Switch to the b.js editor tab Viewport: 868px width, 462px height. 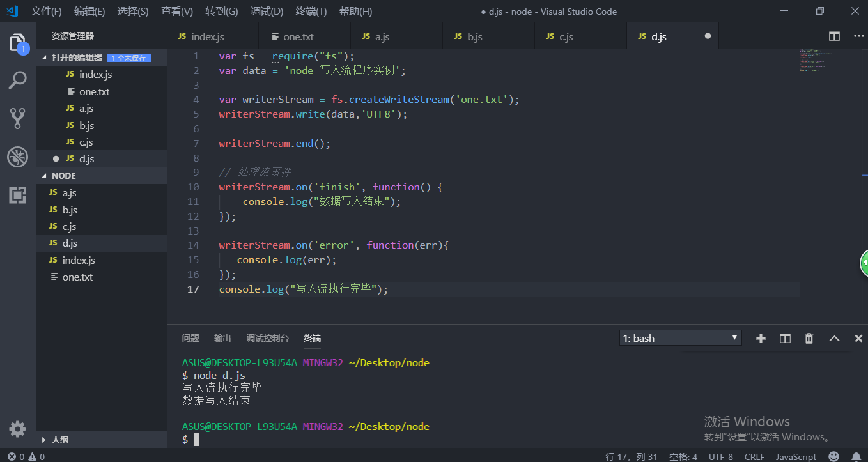click(489, 36)
